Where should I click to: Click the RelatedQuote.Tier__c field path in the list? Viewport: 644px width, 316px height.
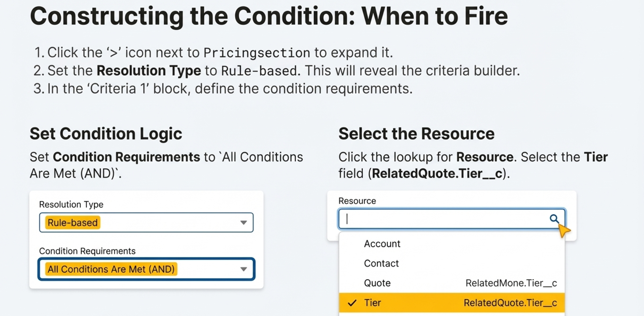(510, 303)
